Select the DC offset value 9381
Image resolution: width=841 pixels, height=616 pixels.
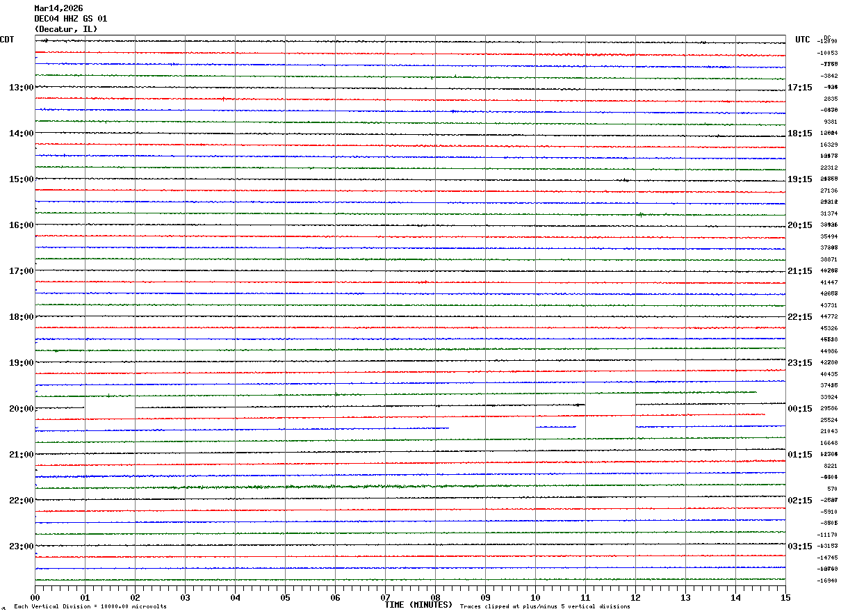pos(831,122)
